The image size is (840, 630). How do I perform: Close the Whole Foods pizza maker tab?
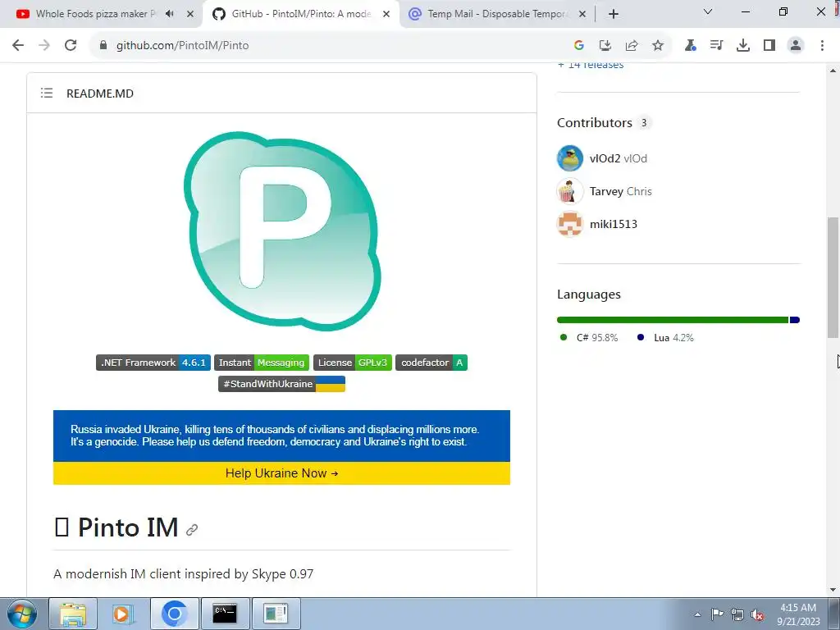coord(190,14)
